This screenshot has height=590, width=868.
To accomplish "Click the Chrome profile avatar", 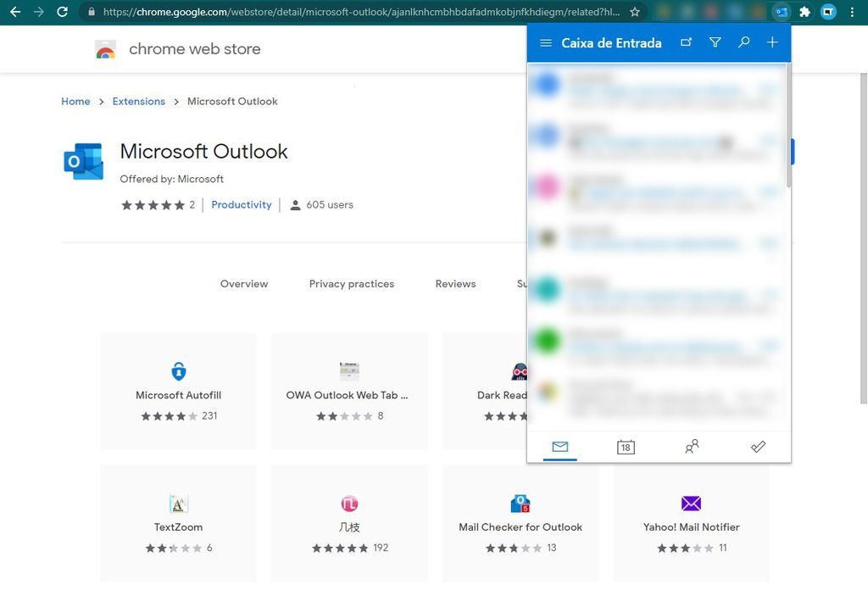I will pos(827,12).
